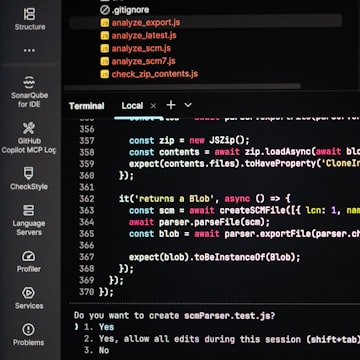Click 'const contents = await zip.loadAsync' line
360x360 pixels.
coord(244,152)
